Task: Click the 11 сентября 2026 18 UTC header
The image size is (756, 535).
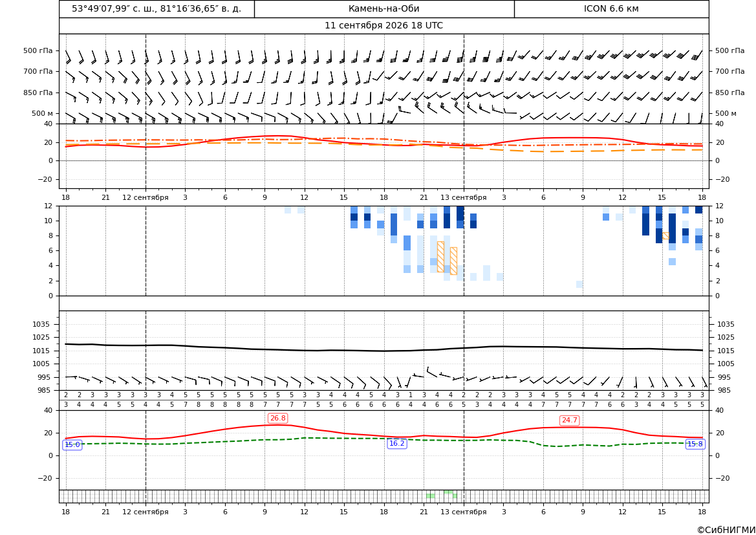Action: 383,26
